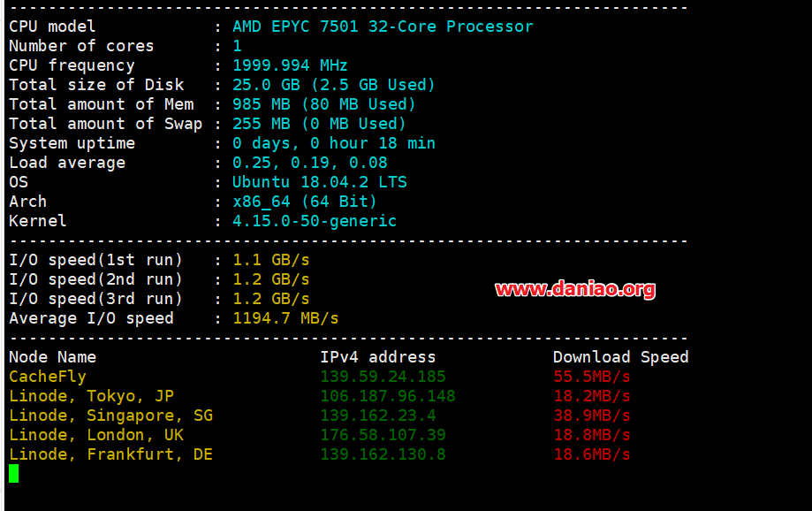Click the 55.5MB/s download speed
The image size is (812, 511).
(x=592, y=377)
